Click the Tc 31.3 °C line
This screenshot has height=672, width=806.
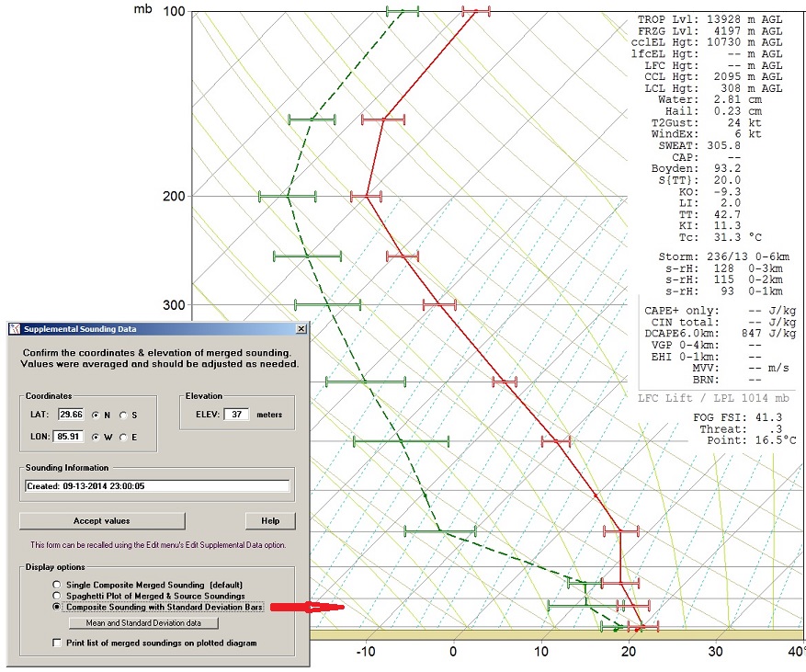point(721,237)
